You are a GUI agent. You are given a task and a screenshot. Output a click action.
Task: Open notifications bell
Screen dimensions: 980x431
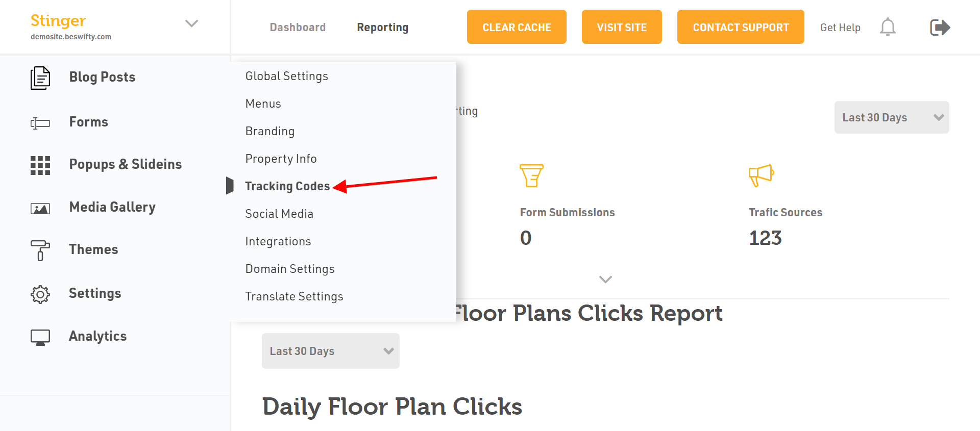click(x=888, y=27)
